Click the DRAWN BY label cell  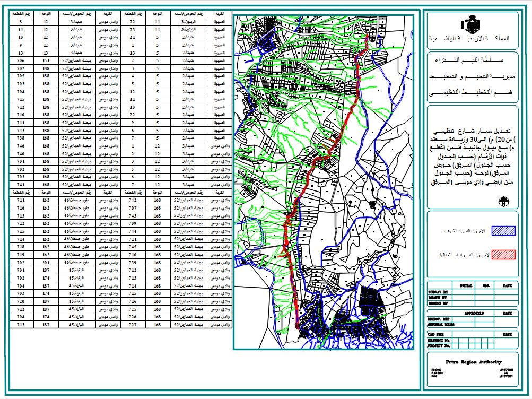coord(438,297)
